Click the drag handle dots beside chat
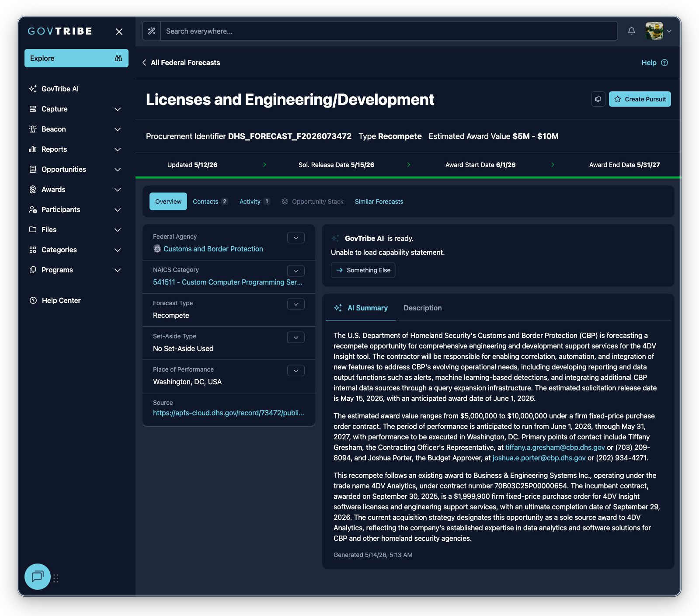Viewport: 699px width, 616px height. click(56, 578)
